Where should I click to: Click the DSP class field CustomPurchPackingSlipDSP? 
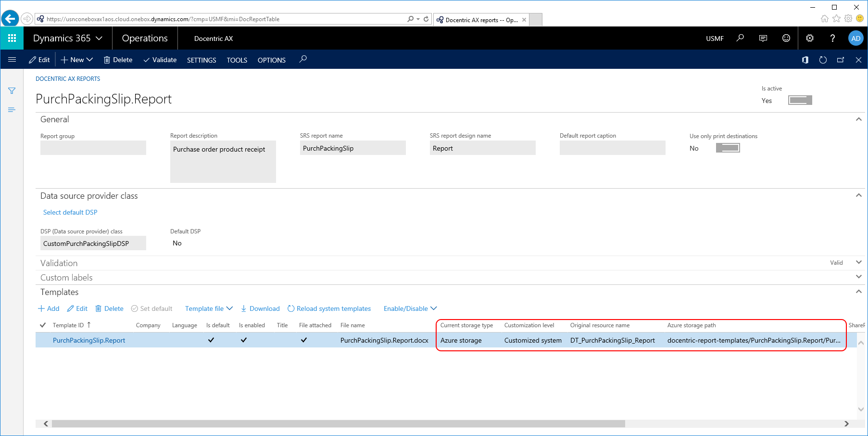pyautogui.click(x=93, y=243)
